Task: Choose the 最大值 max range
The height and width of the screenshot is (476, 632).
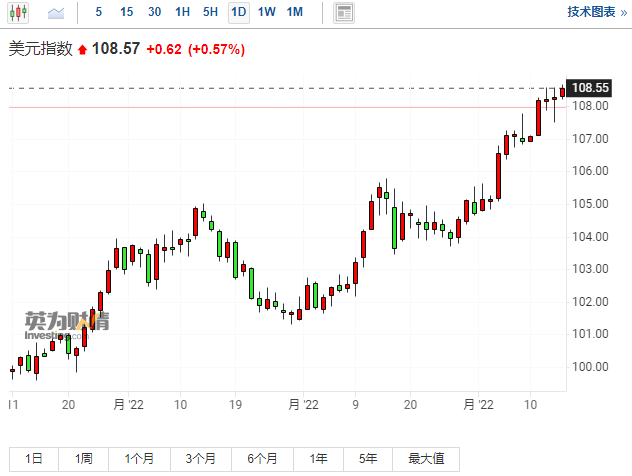Action: point(426,459)
